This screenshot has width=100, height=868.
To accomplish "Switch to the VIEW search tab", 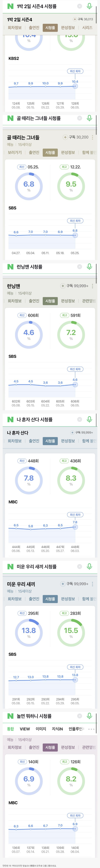I will [25, 729].
